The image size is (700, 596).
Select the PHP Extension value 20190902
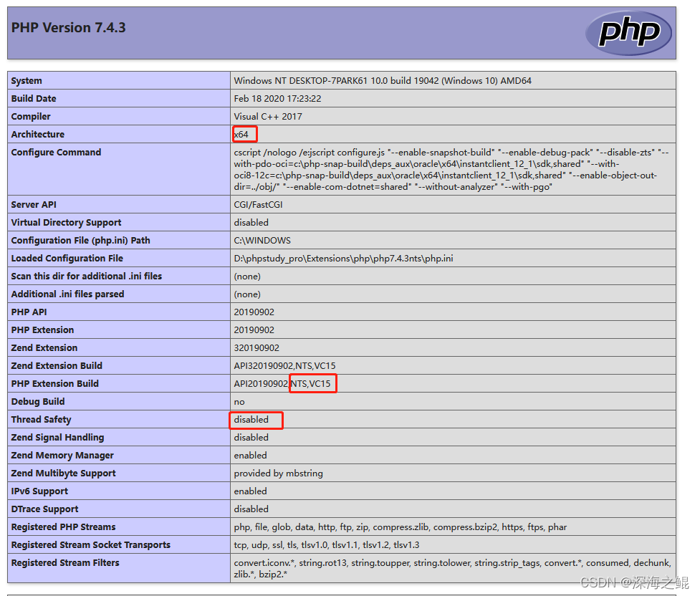click(x=254, y=330)
